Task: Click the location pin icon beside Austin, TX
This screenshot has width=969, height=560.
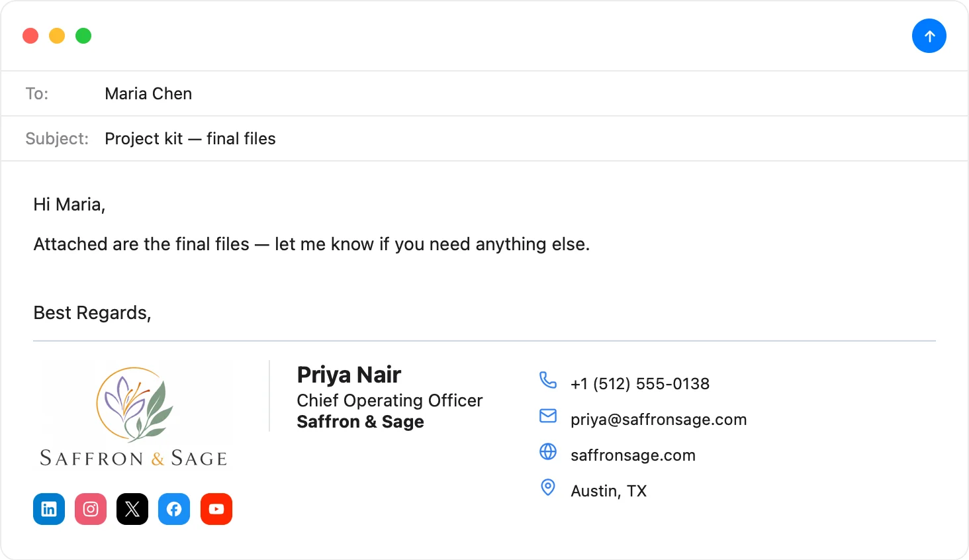Action: pos(548,487)
